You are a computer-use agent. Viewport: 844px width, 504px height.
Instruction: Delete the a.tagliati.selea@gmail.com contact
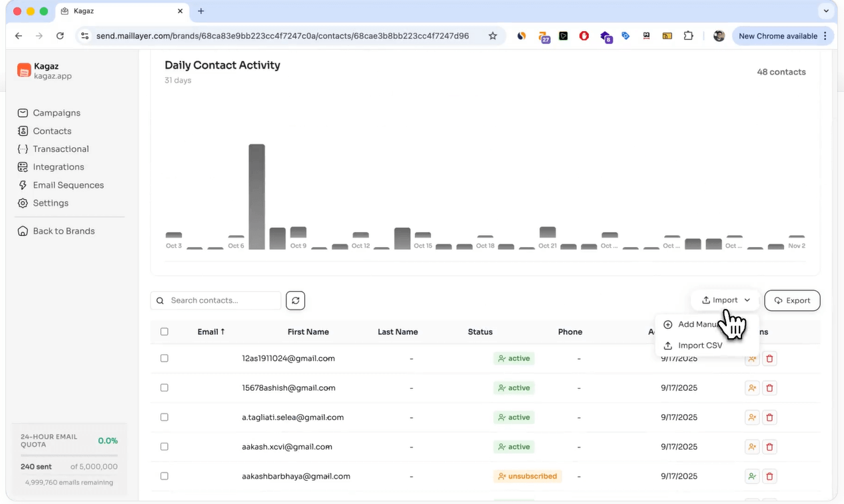(769, 417)
